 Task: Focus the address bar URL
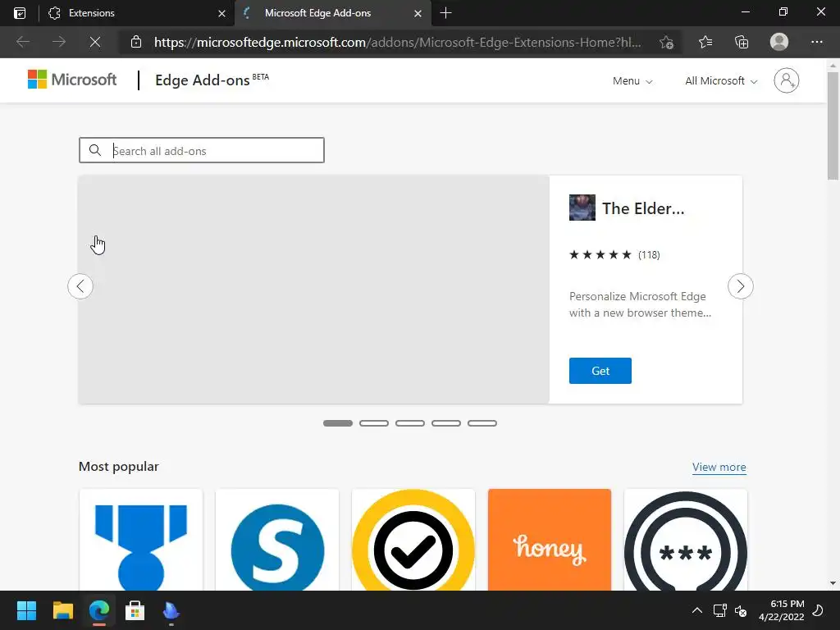[398, 43]
